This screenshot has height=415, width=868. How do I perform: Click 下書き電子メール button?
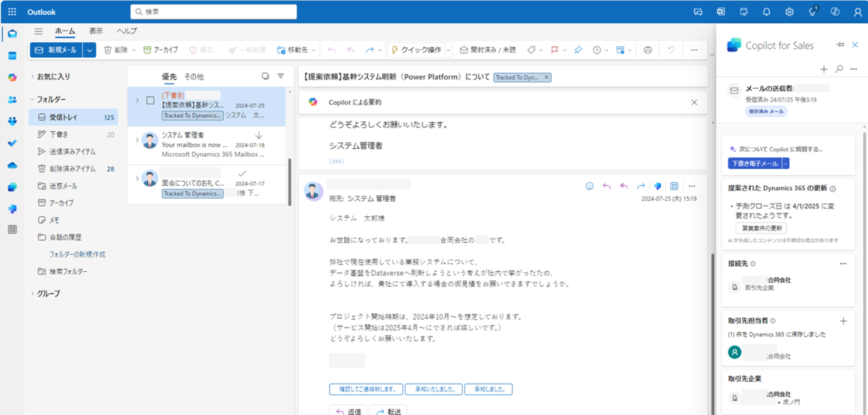pos(754,163)
